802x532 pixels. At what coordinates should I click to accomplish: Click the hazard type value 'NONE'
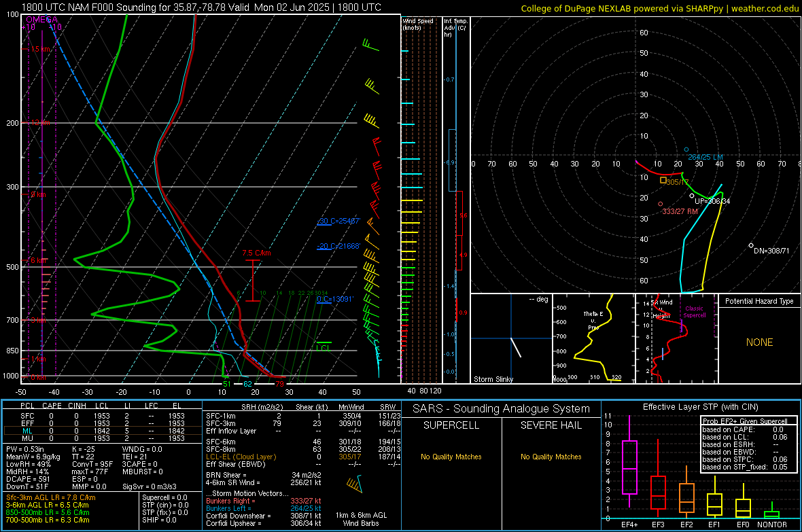click(760, 342)
